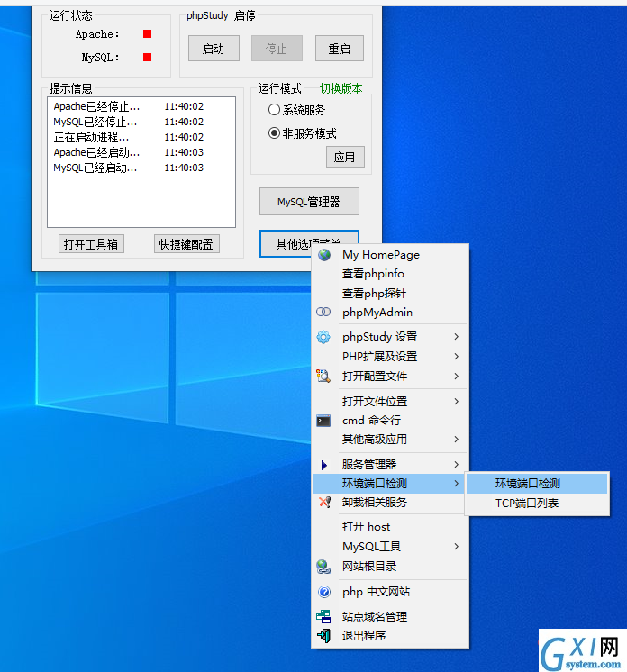Expand the PHP扩展及设置 submenu arrow

tap(457, 356)
